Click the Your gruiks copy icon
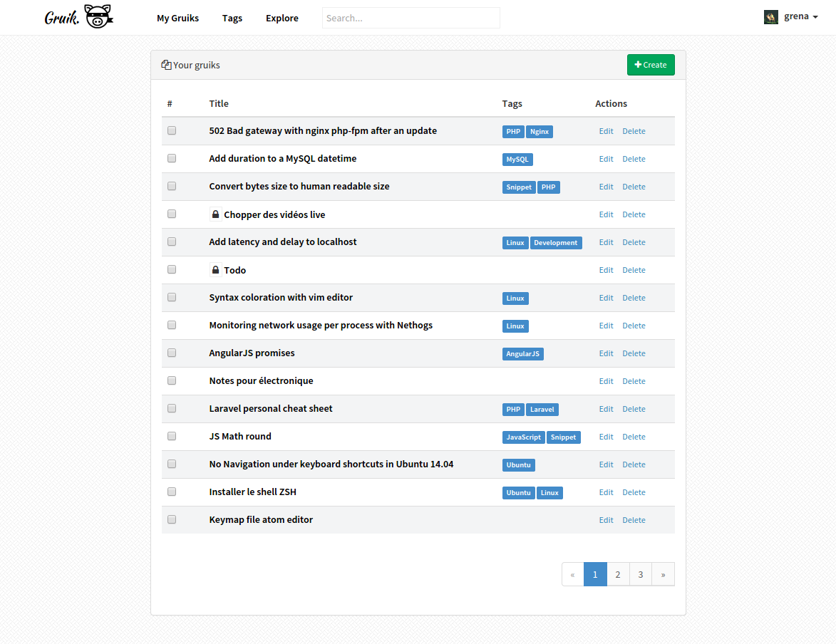This screenshot has width=836, height=644. [166, 65]
